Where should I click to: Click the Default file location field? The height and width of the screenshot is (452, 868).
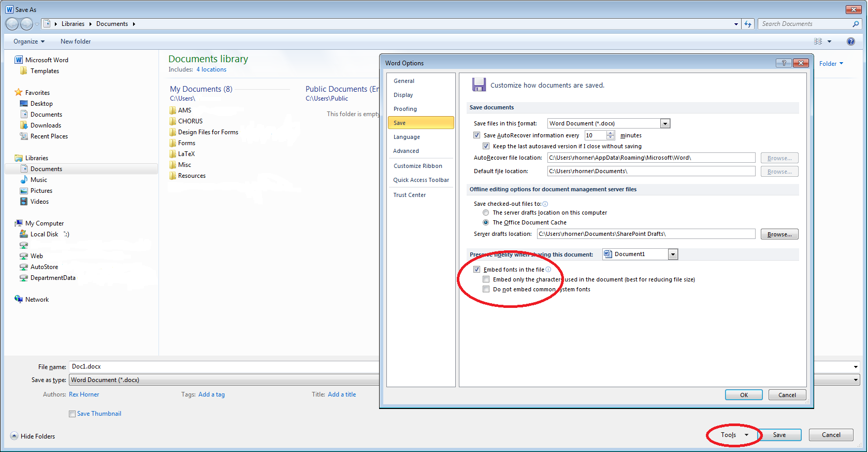point(651,171)
